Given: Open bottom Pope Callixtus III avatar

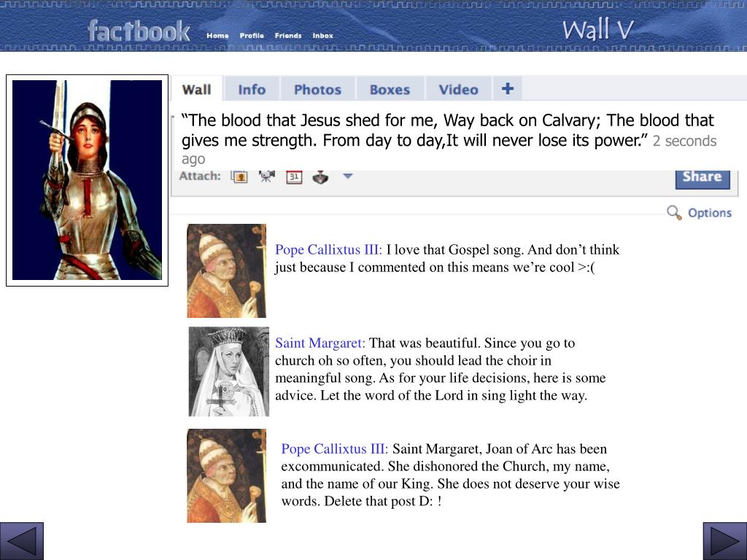Looking at the screenshot, I should coord(226,475).
